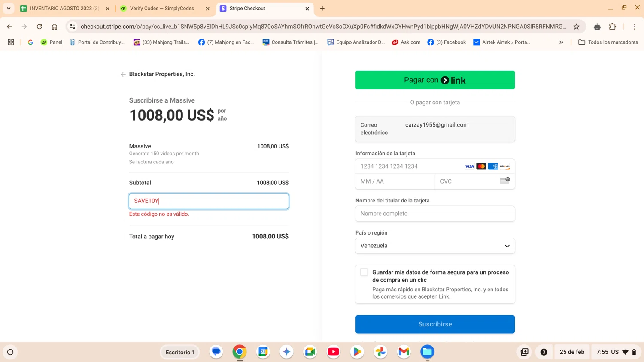Open the launcher circle on the shelf

pyautogui.click(x=10, y=352)
